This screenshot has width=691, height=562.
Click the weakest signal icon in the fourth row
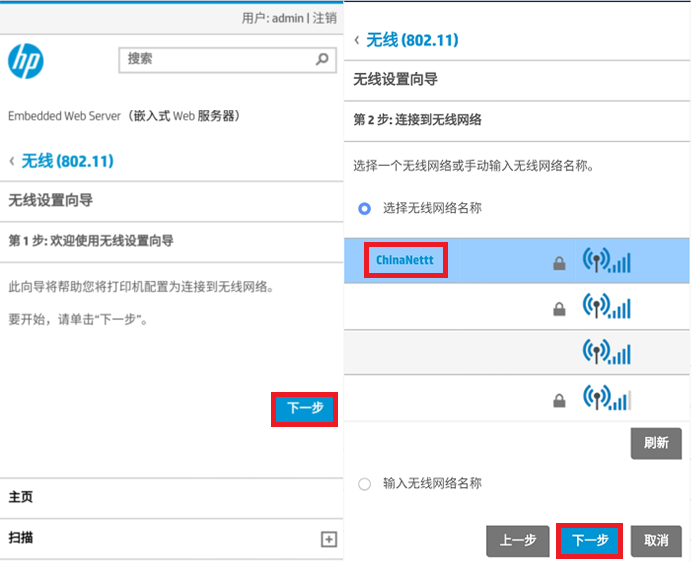pyautogui.click(x=606, y=397)
